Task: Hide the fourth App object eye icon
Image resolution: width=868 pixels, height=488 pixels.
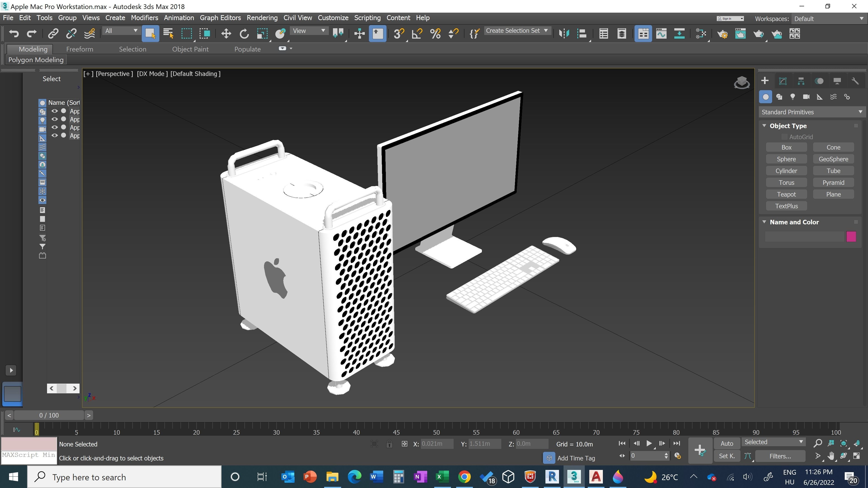Action: click(x=54, y=135)
